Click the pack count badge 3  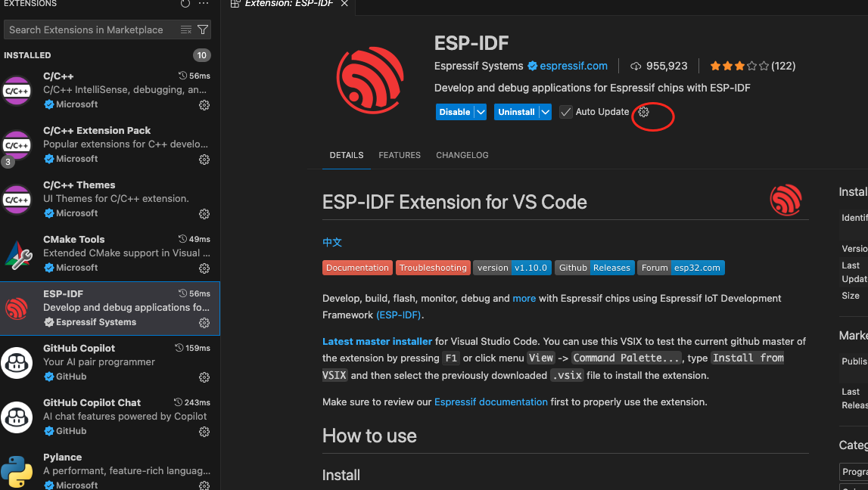[x=8, y=162]
